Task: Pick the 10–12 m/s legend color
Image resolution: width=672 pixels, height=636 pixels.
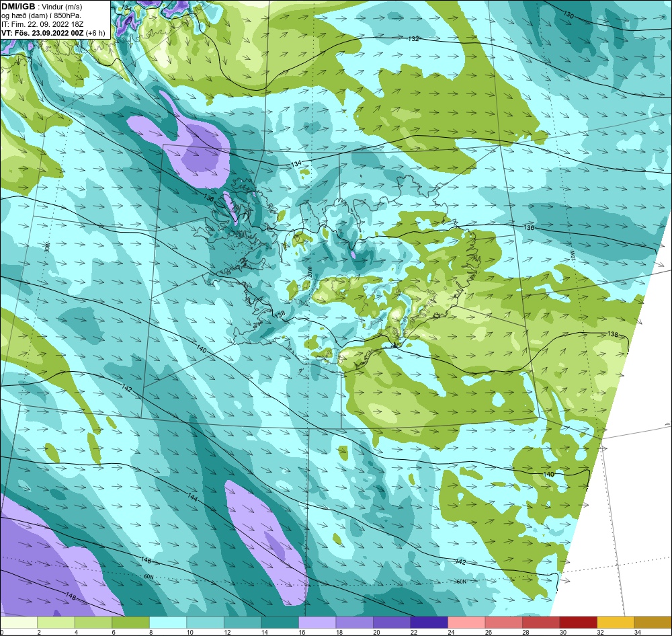Action: coord(205,623)
